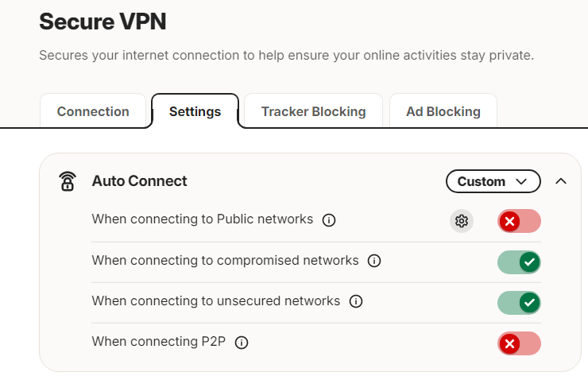Click the Auto Connect heading

(x=140, y=181)
